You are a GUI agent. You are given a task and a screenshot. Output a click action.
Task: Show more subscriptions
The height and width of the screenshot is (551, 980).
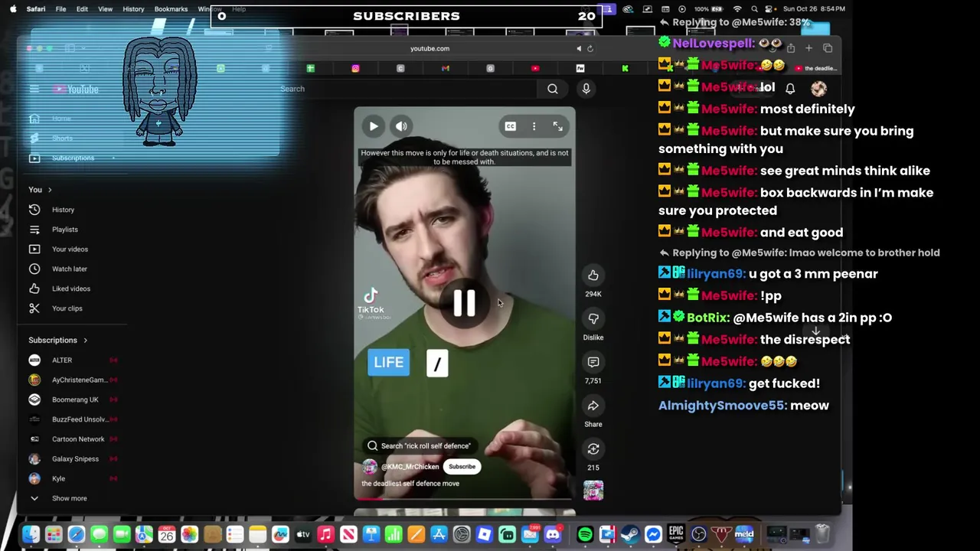coord(69,498)
